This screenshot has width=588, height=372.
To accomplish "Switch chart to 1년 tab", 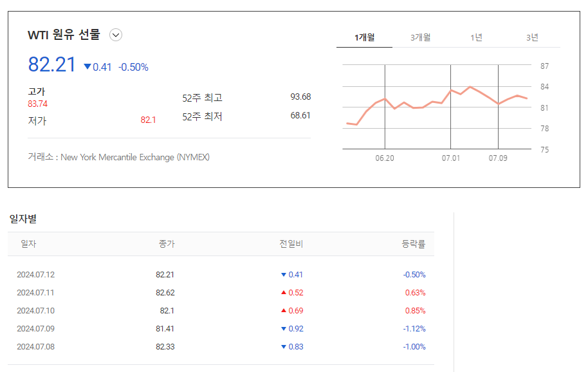I will click(476, 37).
